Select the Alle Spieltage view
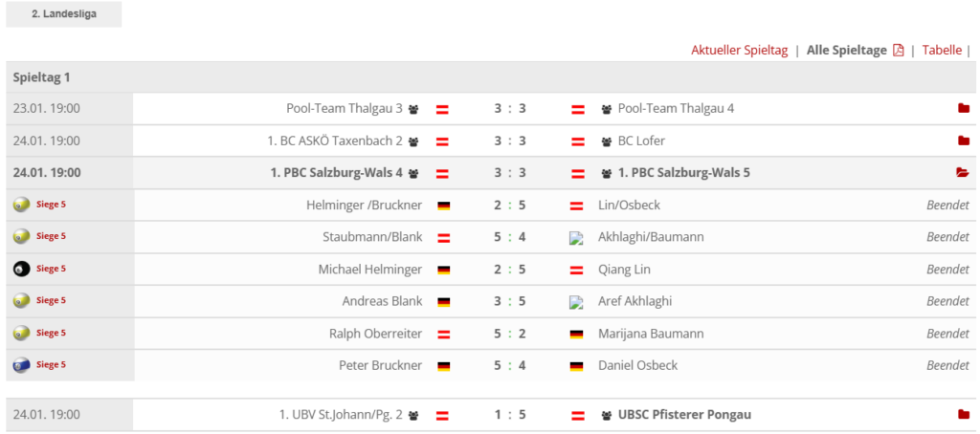Screen dimensions: 980x434 pos(846,51)
